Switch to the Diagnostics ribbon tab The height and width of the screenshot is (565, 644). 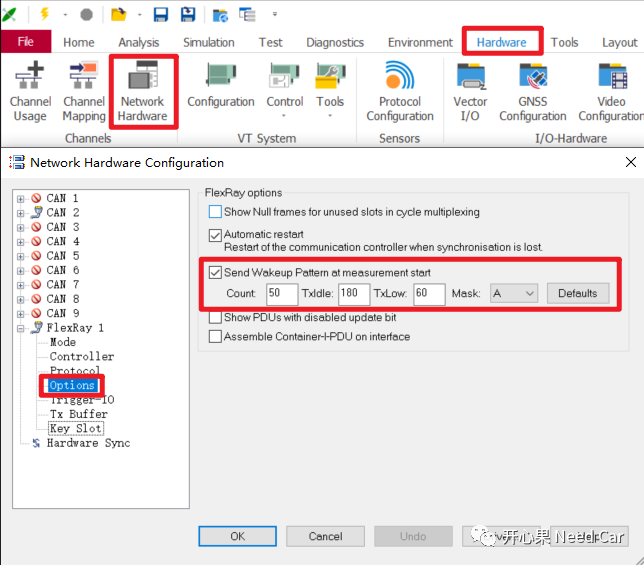[x=335, y=42]
